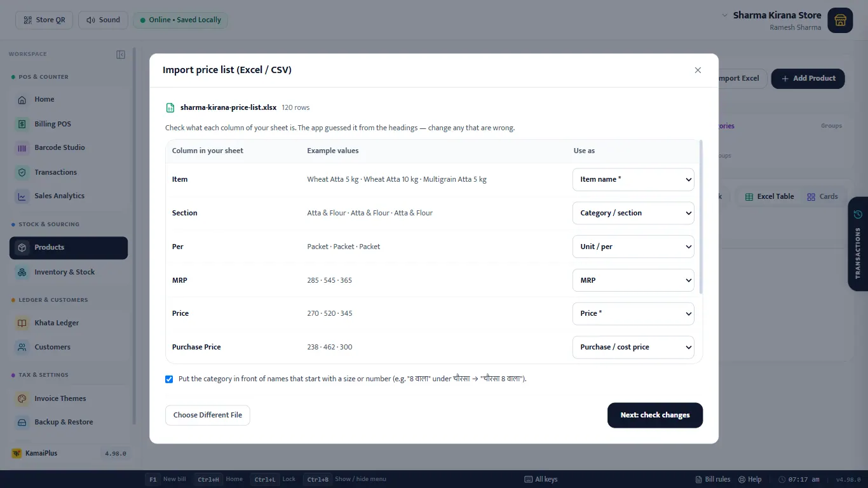868x488 pixels.
Task: Click the sharma-kirana-price-list.xlsx file name
Action: coord(228,107)
